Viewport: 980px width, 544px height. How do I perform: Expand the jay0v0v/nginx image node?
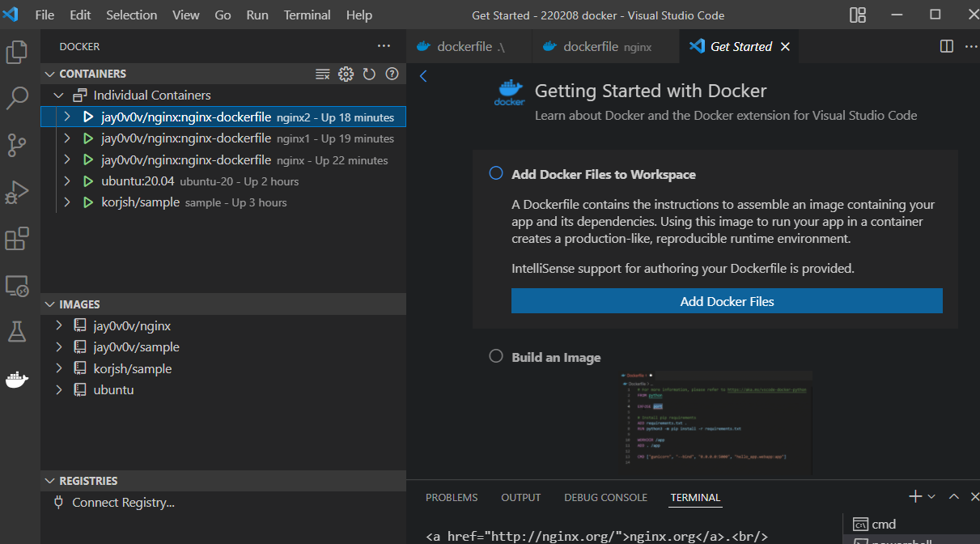point(58,326)
